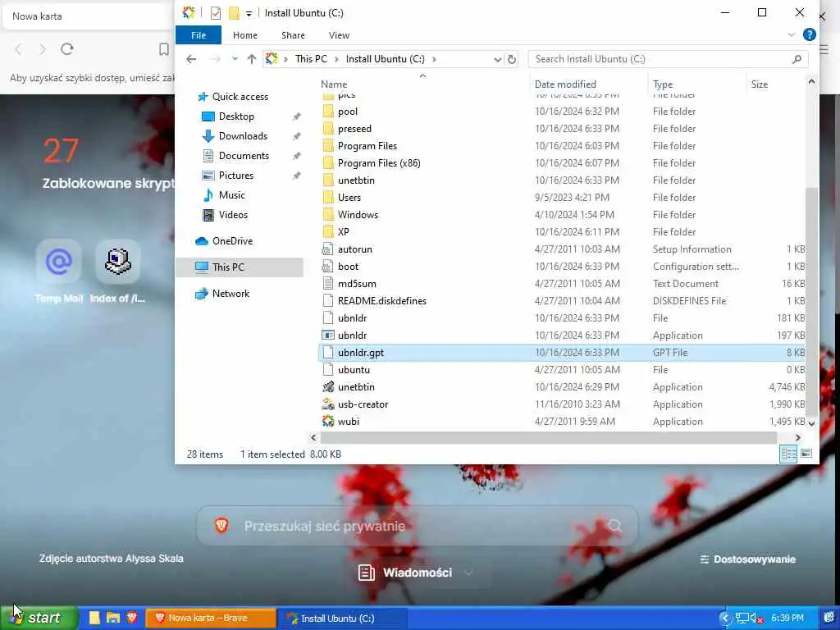The height and width of the screenshot is (630, 840).
Task: Select the Program Files folder
Action: point(367,146)
